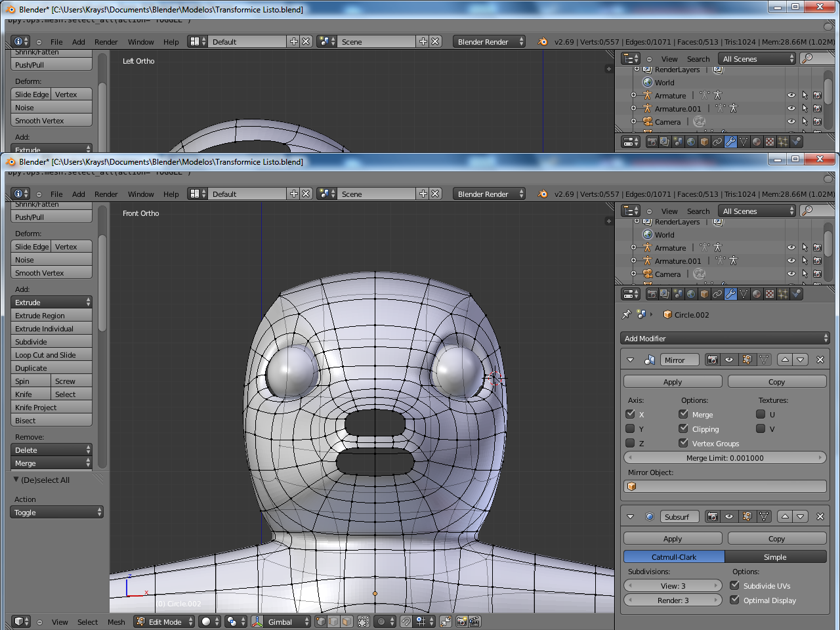
Task: Click outliner search magnifier in front window
Action: (x=808, y=211)
